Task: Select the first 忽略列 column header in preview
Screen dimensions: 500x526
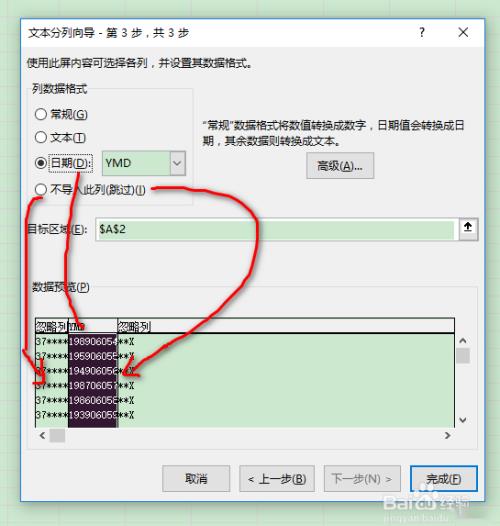Action: pyautogui.click(x=52, y=326)
